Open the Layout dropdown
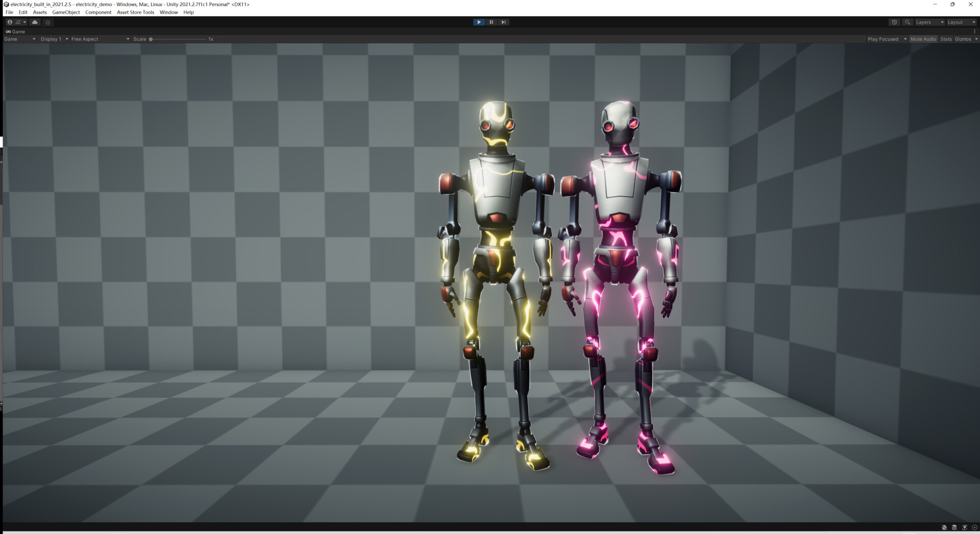Image resolution: width=980 pixels, height=534 pixels. click(x=959, y=22)
